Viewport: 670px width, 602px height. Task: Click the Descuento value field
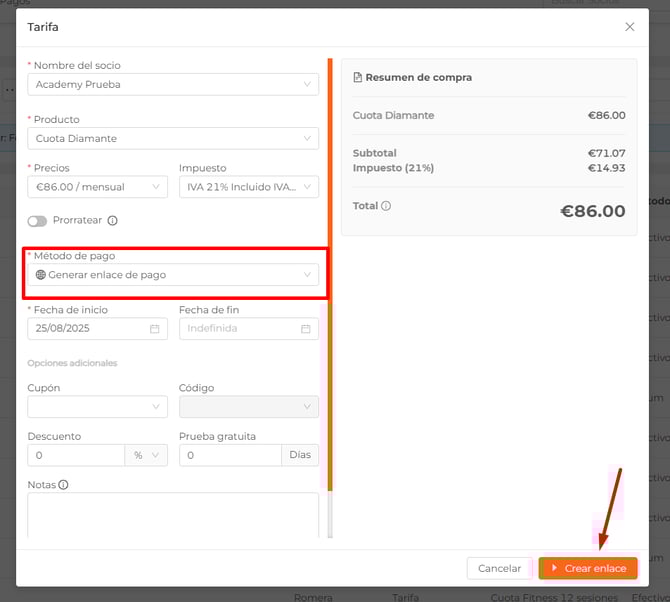(76, 455)
